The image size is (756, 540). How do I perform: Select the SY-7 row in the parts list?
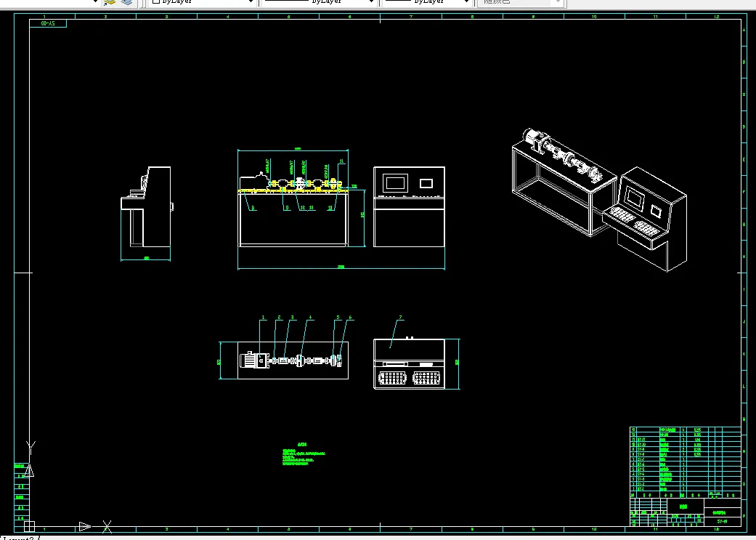685,459
